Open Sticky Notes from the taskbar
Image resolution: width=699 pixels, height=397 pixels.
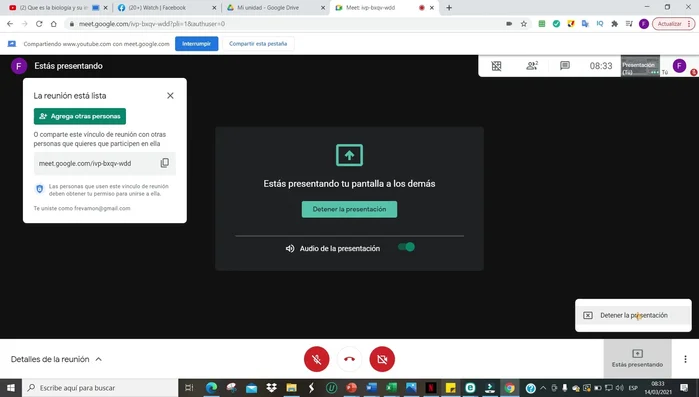451,388
